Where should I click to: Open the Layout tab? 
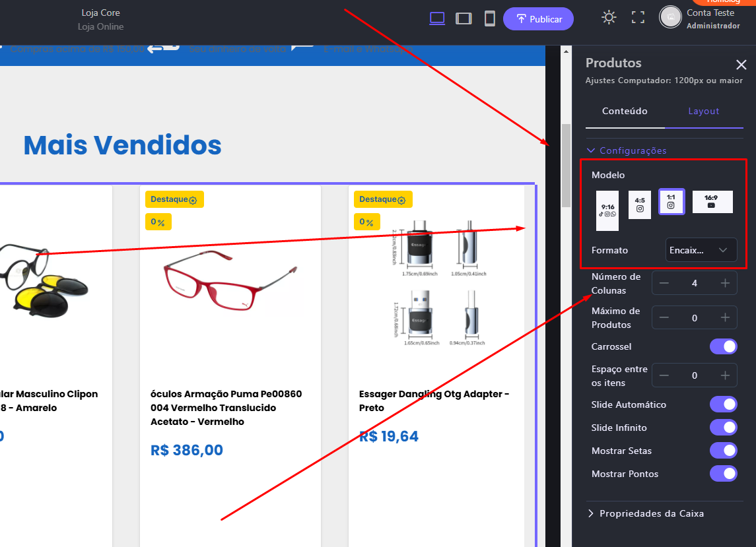[x=703, y=111]
